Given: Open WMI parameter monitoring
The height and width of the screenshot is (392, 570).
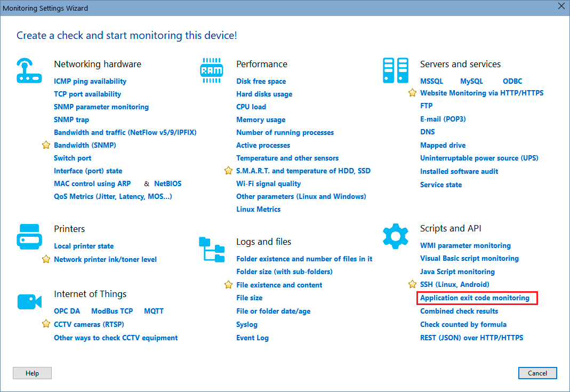Looking at the screenshot, I should (465, 245).
